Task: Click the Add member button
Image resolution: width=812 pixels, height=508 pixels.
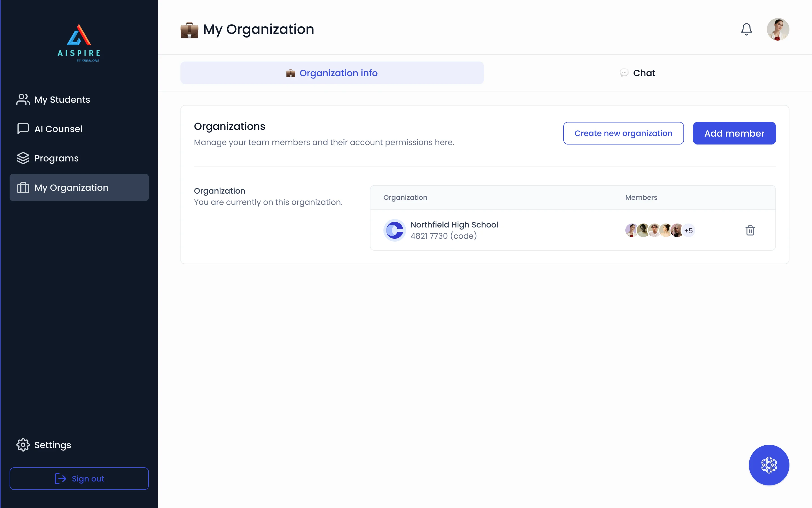Action: (x=734, y=133)
